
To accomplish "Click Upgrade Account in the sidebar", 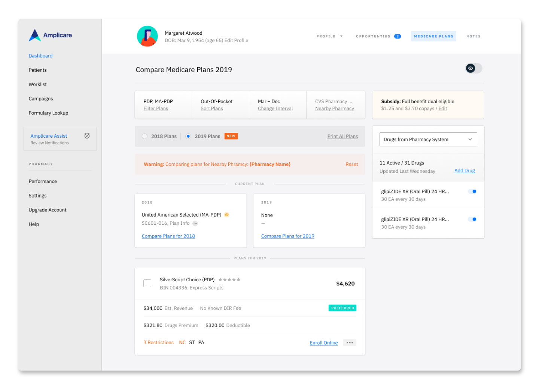I will (x=48, y=210).
